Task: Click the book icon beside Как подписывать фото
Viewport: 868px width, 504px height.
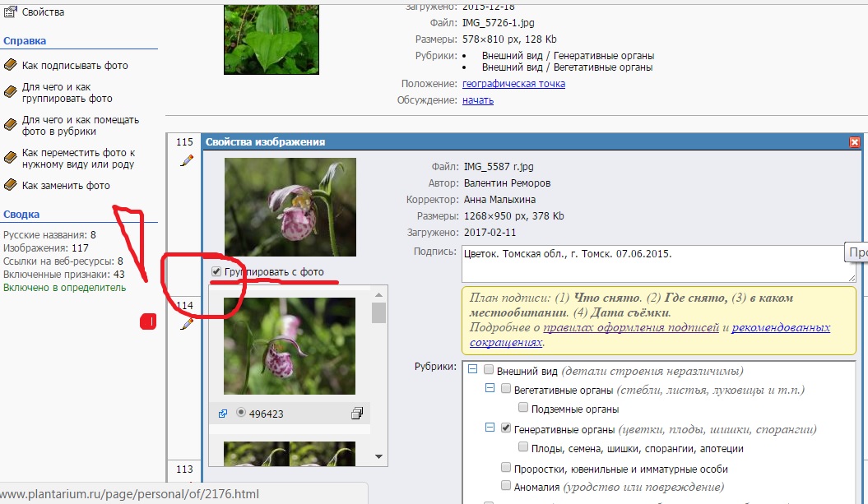Action: tap(11, 65)
